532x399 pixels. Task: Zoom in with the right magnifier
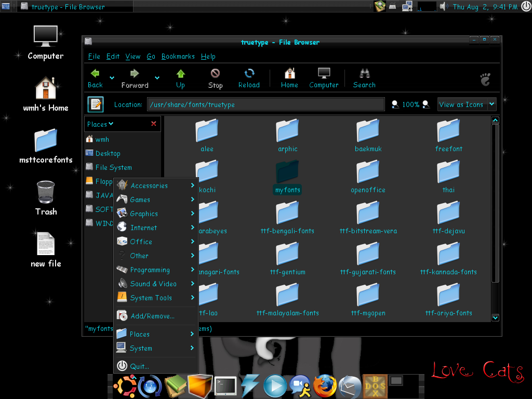[426, 104]
